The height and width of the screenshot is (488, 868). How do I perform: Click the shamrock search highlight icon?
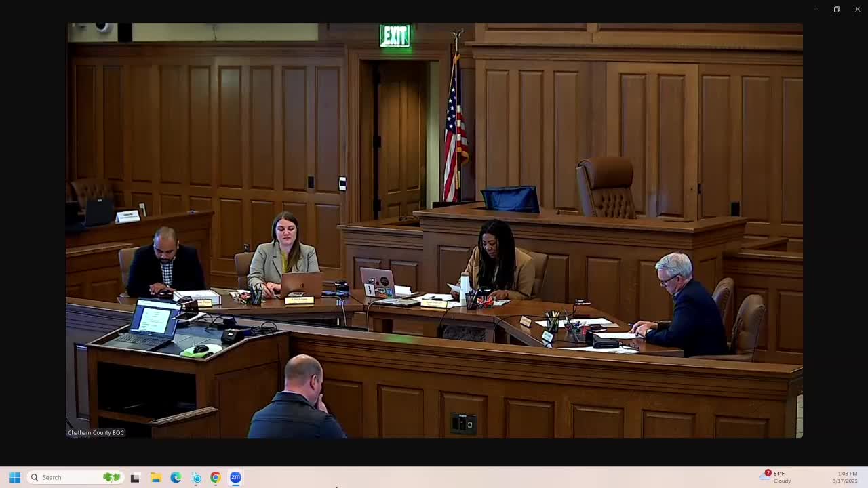coord(111,477)
